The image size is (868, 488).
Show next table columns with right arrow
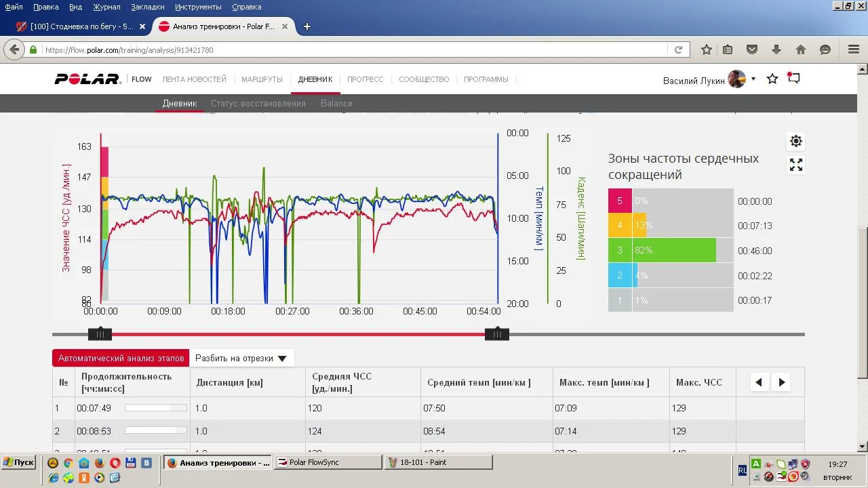[781, 382]
